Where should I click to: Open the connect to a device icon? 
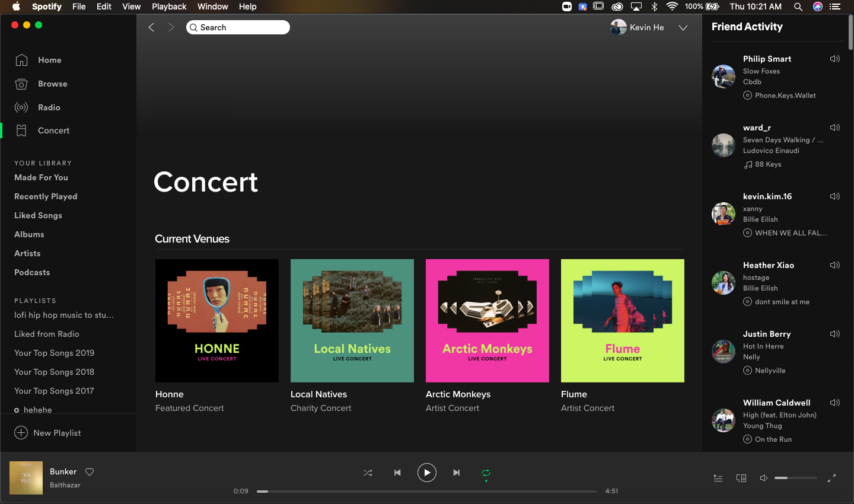coord(741,478)
